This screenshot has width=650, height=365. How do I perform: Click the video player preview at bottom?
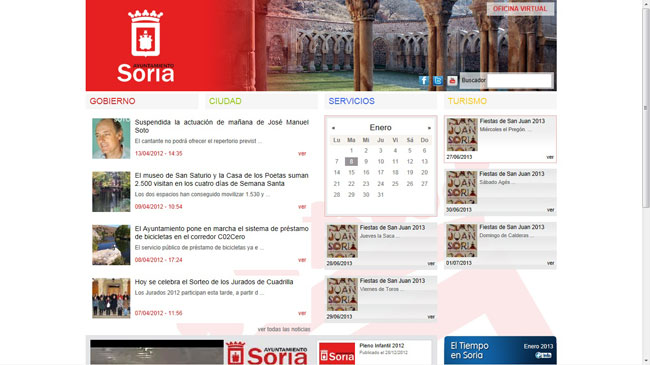157,353
